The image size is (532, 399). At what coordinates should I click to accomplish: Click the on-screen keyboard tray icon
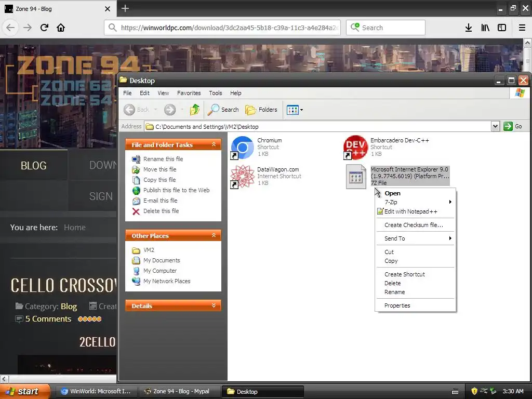coord(455,392)
